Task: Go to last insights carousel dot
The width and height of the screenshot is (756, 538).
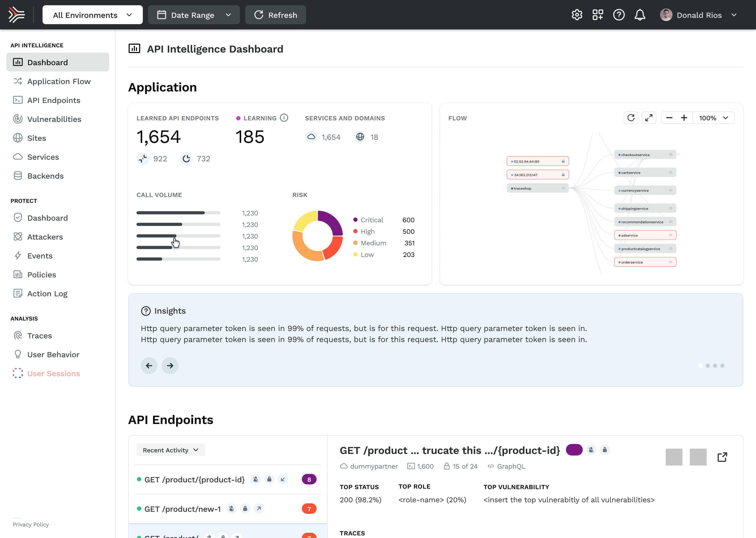Action: click(722, 365)
